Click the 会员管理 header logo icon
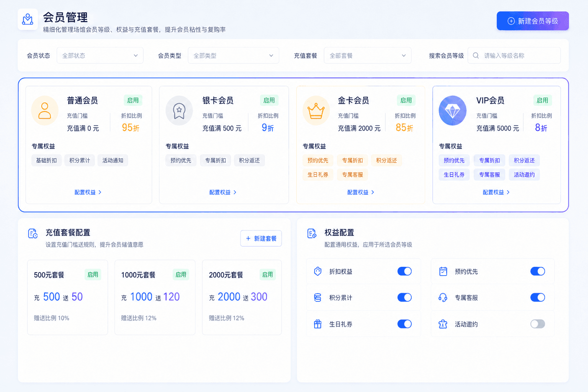Viewport: 588px width, 392px height. (28, 19)
